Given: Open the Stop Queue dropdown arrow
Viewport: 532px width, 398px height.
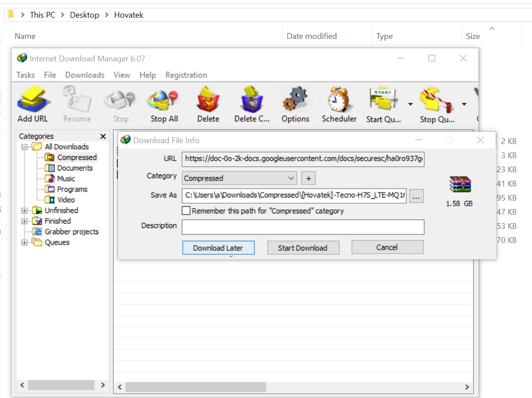Looking at the screenshot, I should point(464,104).
